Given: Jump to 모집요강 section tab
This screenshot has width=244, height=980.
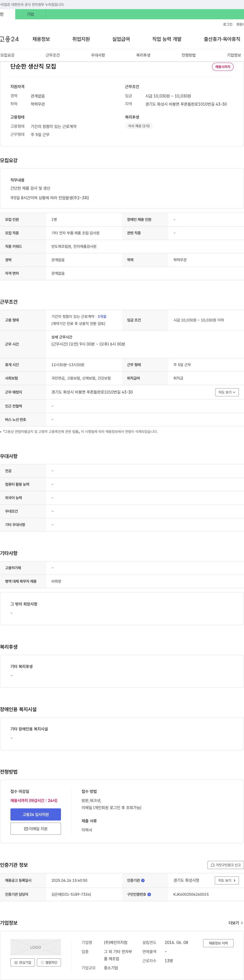Looking at the screenshot, I should click(7, 55).
